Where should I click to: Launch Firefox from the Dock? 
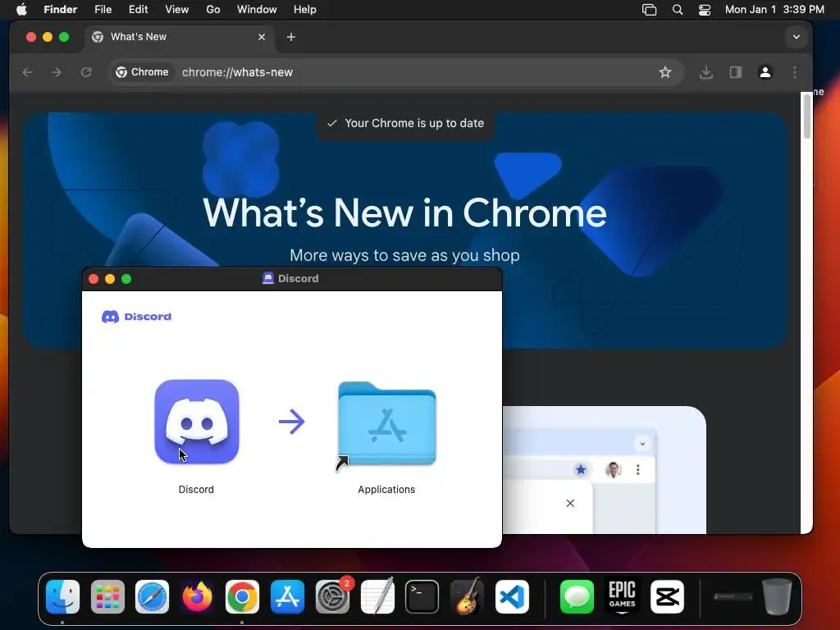197,596
